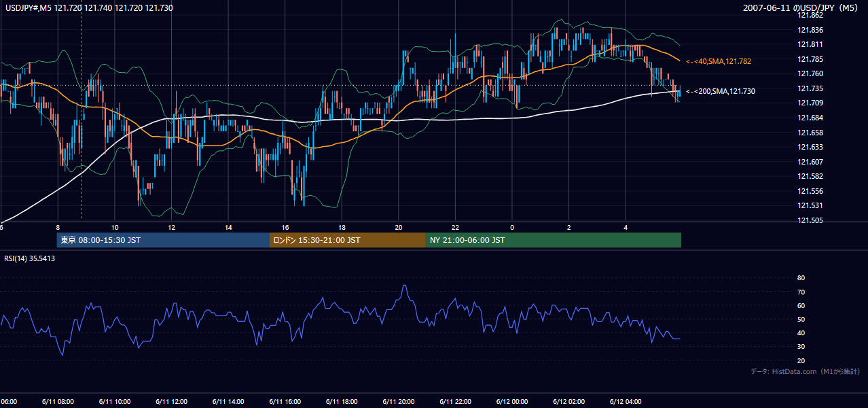868x408 pixels.
Task: Click RSI scale value 20
Action: [x=801, y=360]
